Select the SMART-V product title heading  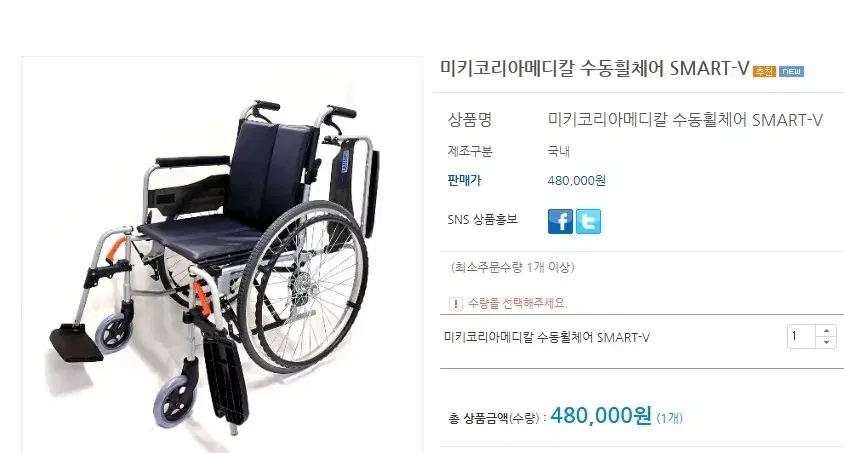click(x=595, y=69)
